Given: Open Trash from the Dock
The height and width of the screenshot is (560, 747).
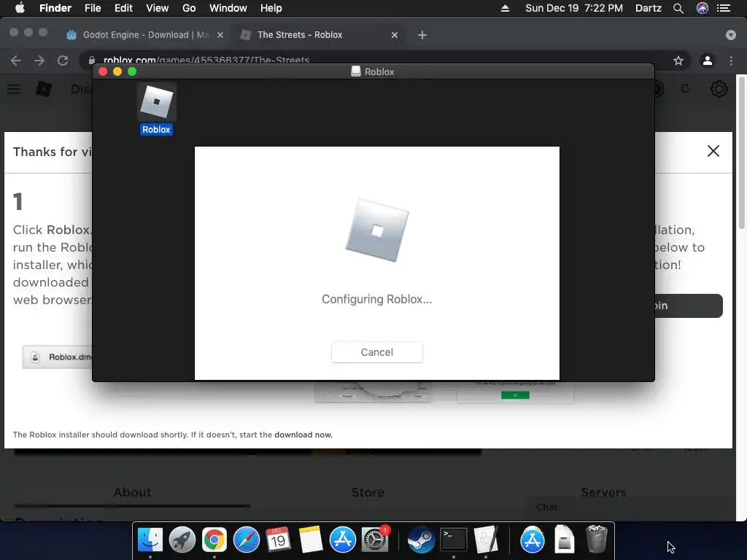Looking at the screenshot, I should click(x=596, y=540).
